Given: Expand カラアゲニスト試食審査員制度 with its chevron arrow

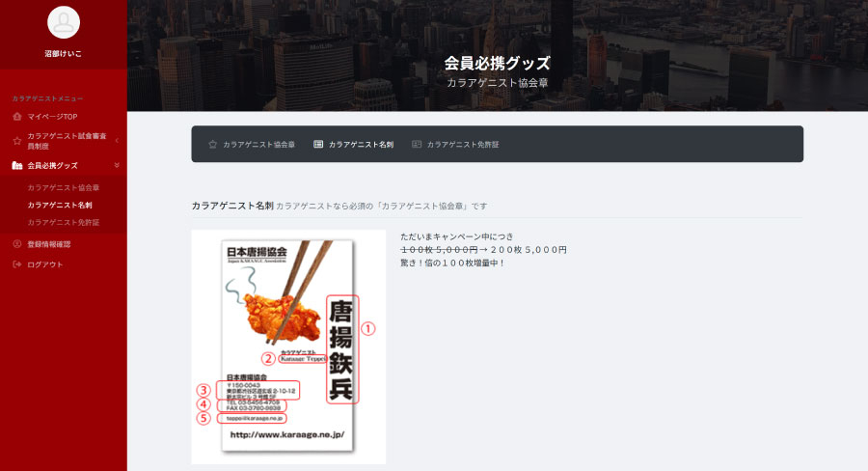Looking at the screenshot, I should (117, 141).
